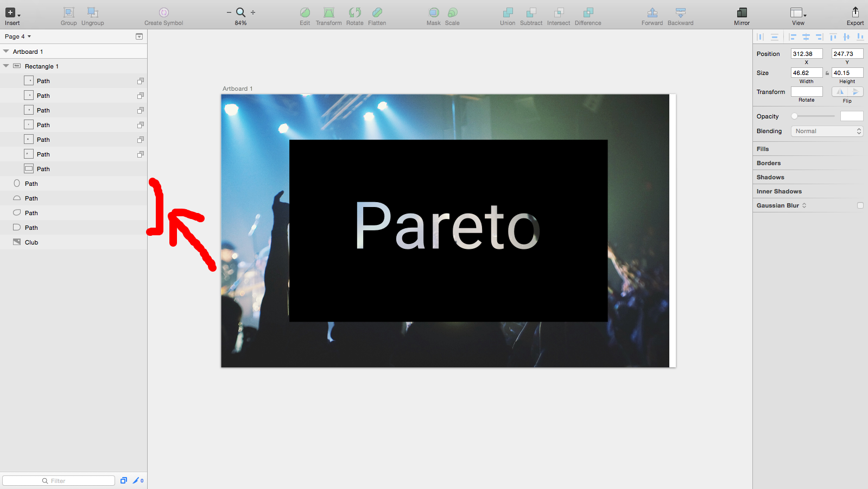
Task: Open the Mirror feature
Action: pos(742,12)
